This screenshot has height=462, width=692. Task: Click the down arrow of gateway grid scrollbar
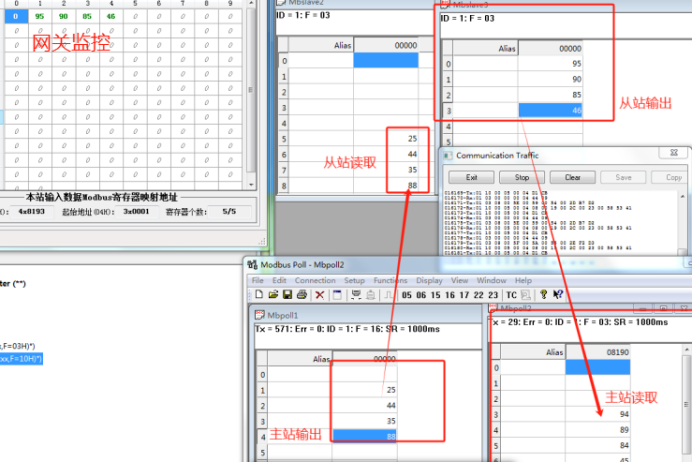[x=251, y=185]
